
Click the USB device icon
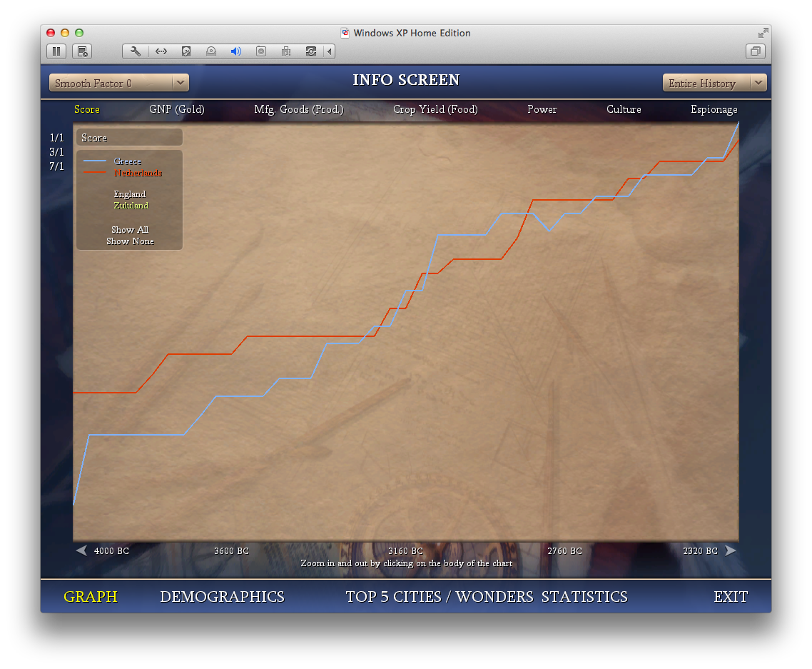point(286,51)
